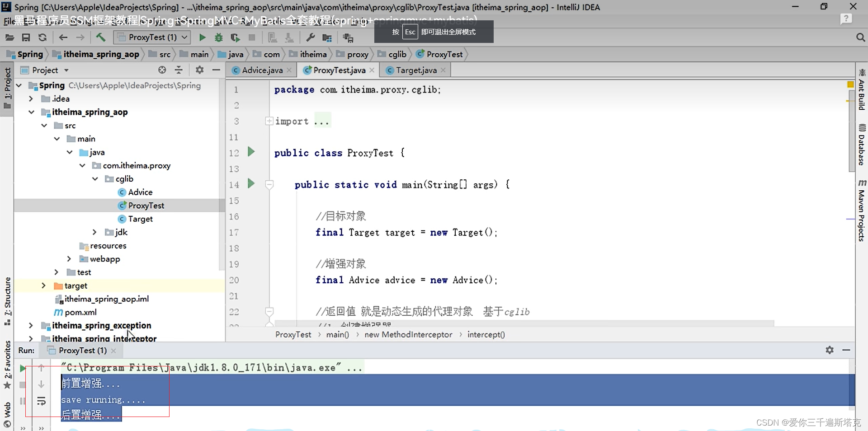Switch to the Target.java tab
868x431 pixels.
416,70
